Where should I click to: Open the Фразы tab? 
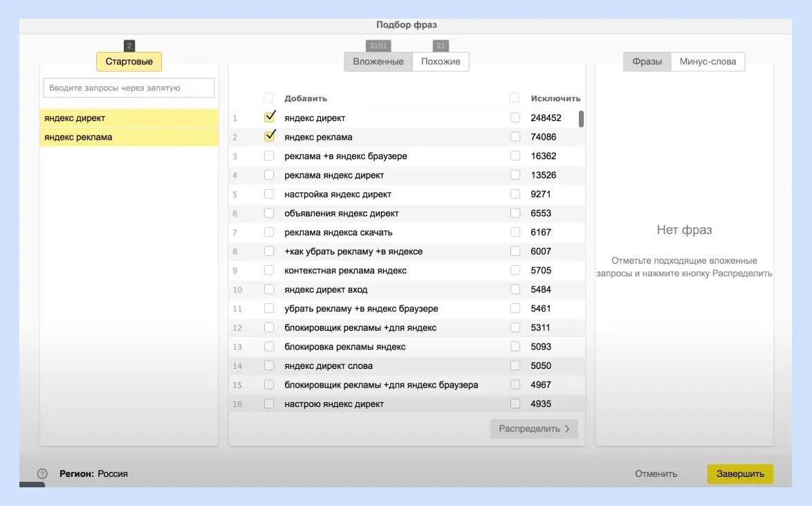click(x=647, y=62)
